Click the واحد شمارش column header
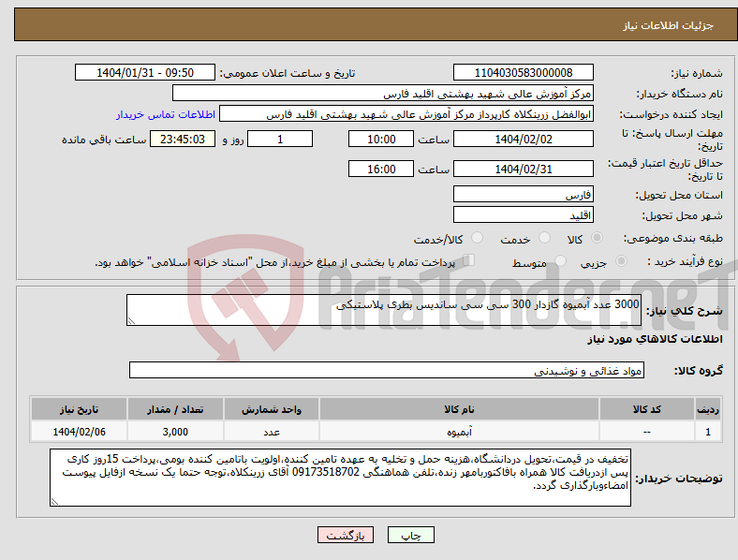 (272, 409)
